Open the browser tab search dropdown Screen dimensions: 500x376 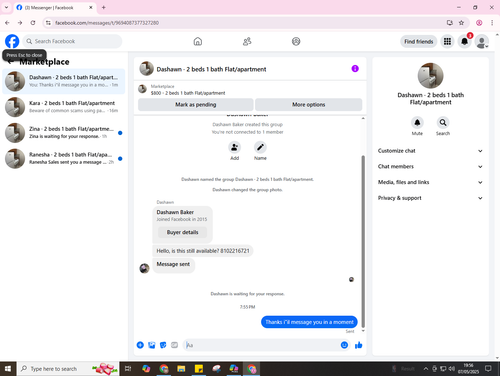[x=6, y=7]
